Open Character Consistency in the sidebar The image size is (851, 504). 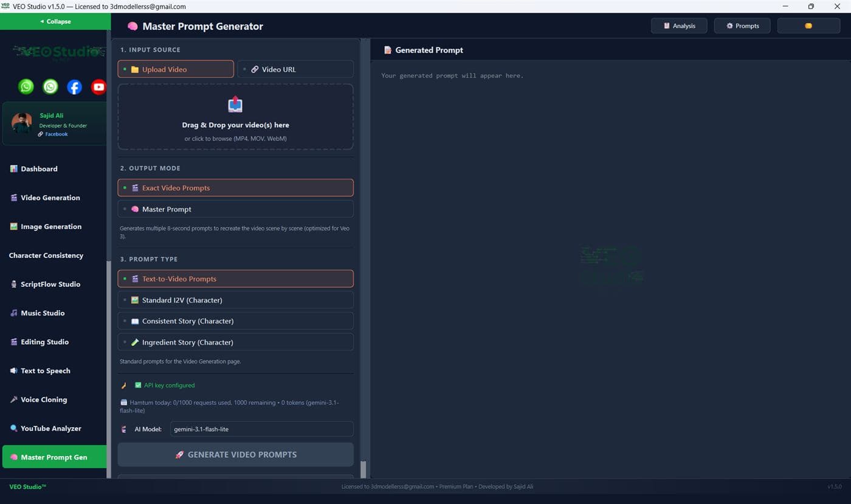(x=53, y=255)
